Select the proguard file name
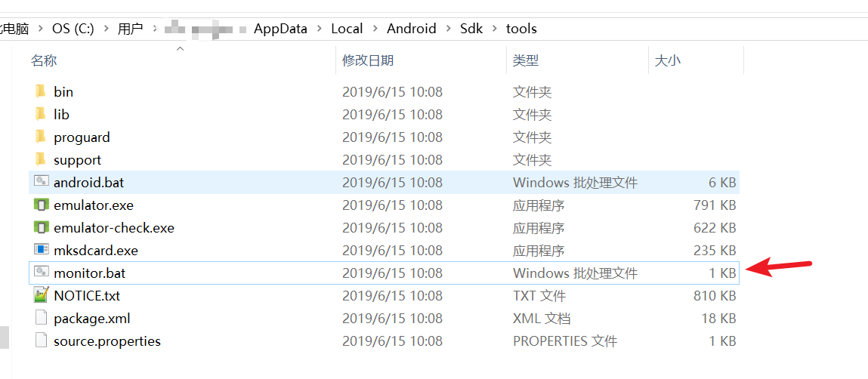The image size is (868, 379). point(82,137)
